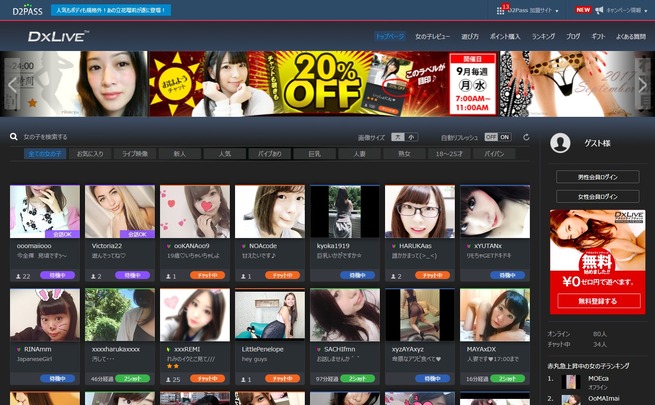Click heart icon beside NOAcode
This screenshot has height=405, width=655.
pos(244,246)
